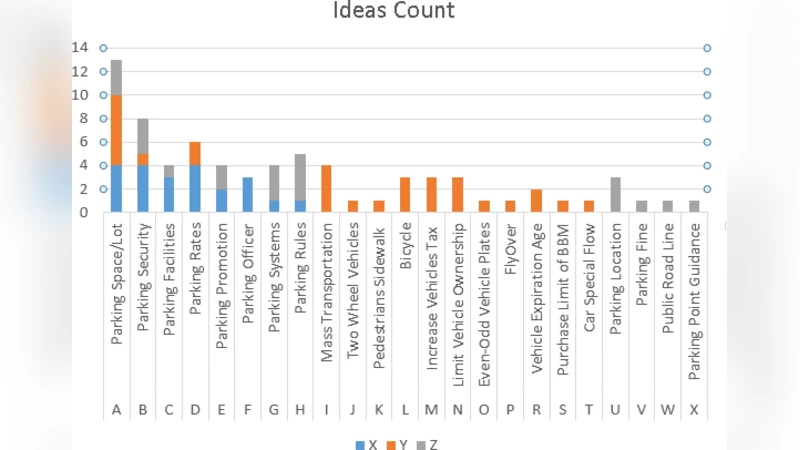Select the blue X legend swatch
The image size is (800, 450).
pos(360,443)
